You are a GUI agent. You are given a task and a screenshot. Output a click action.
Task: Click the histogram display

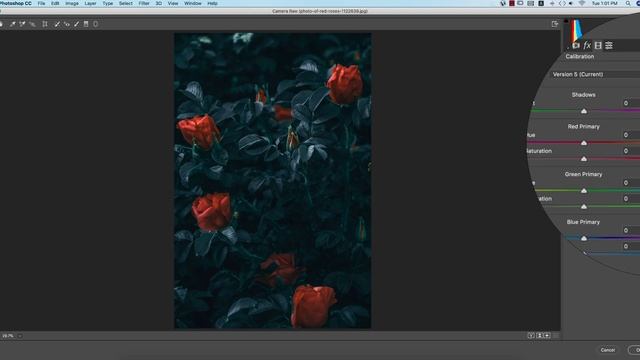click(576, 30)
